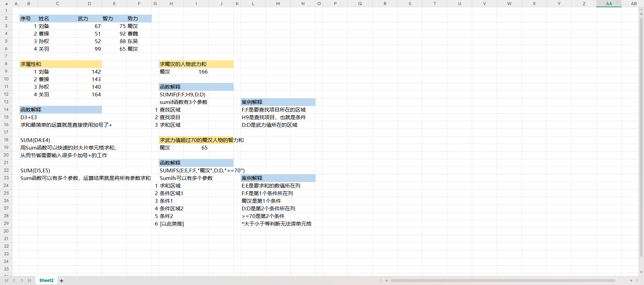Click the vertical scrollbar track
The image size is (644, 285).
click(x=641, y=138)
